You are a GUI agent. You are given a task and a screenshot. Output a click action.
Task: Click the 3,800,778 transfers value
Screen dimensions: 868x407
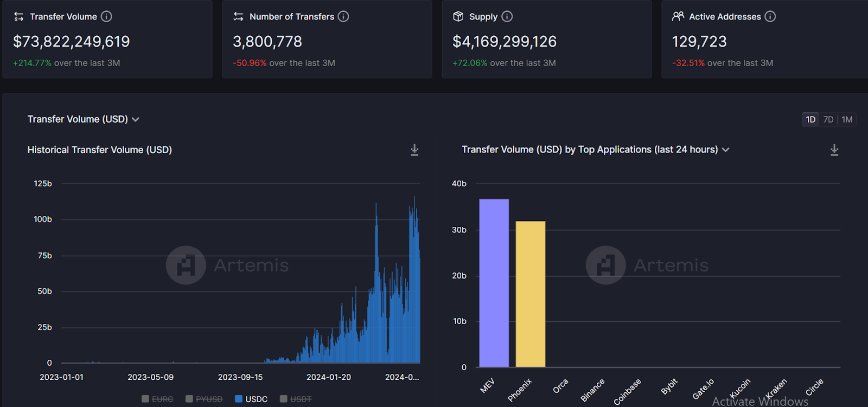coord(267,41)
